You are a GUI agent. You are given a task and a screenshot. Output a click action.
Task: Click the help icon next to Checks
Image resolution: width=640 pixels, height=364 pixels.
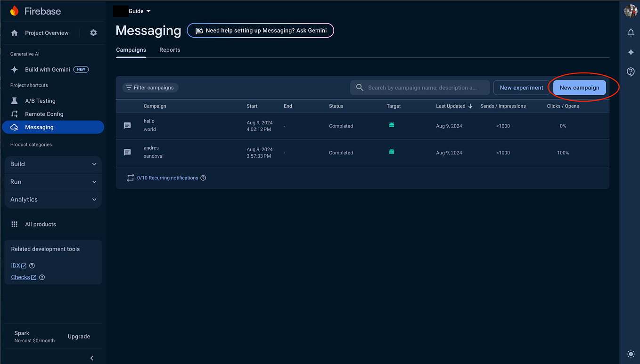[x=42, y=277]
